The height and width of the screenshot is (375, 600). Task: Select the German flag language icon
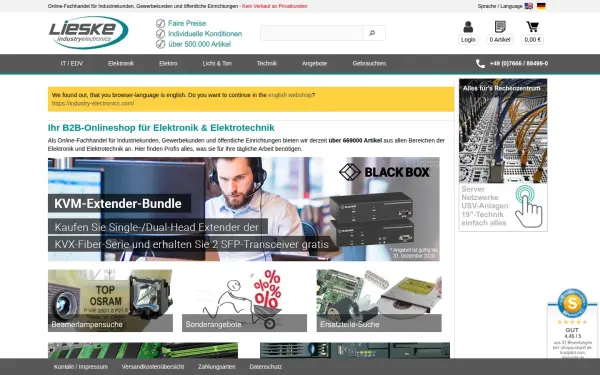[541, 6]
